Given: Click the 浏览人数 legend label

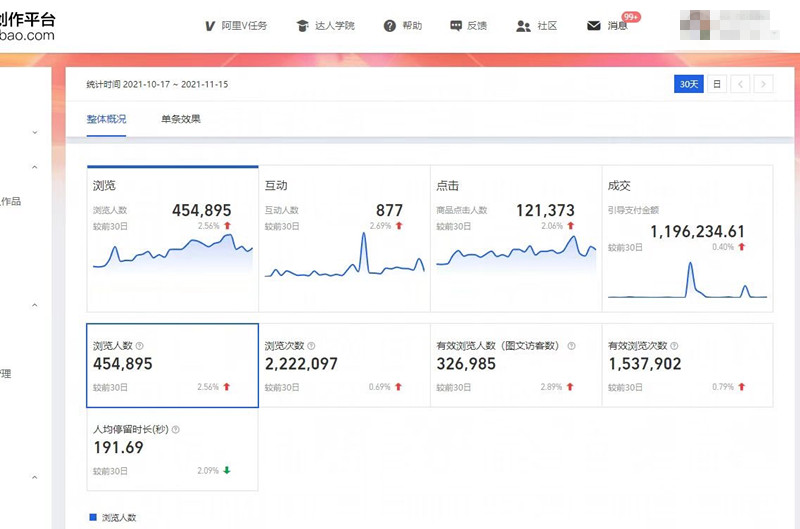Looking at the screenshot, I should 119,518.
